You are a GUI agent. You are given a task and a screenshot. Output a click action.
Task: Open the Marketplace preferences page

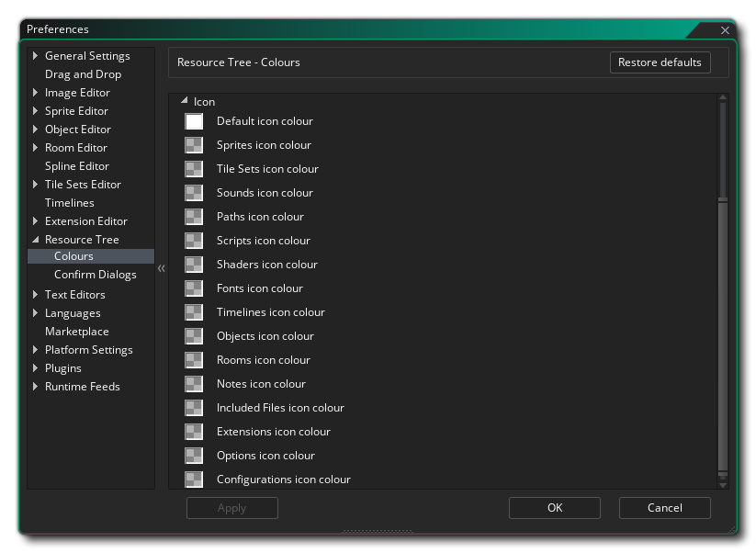pos(76,331)
